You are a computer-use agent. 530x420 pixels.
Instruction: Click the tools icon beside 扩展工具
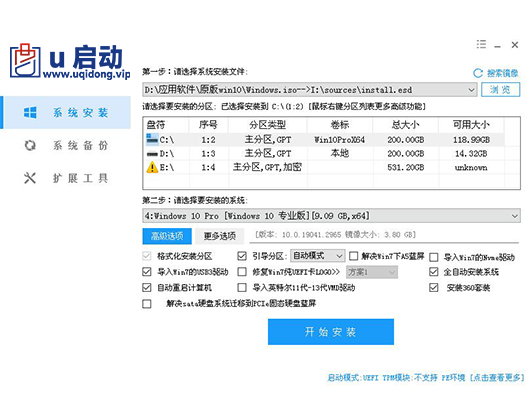pyautogui.click(x=30, y=178)
